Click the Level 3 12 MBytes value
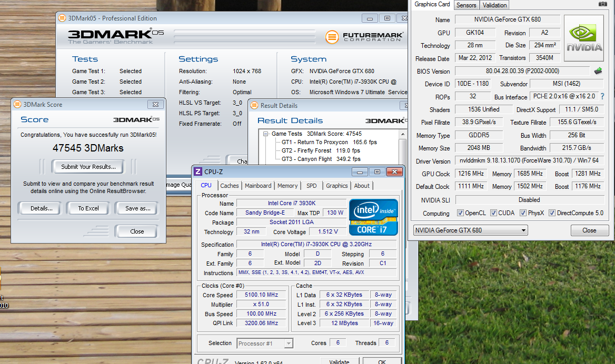The image size is (615, 364). (x=344, y=323)
